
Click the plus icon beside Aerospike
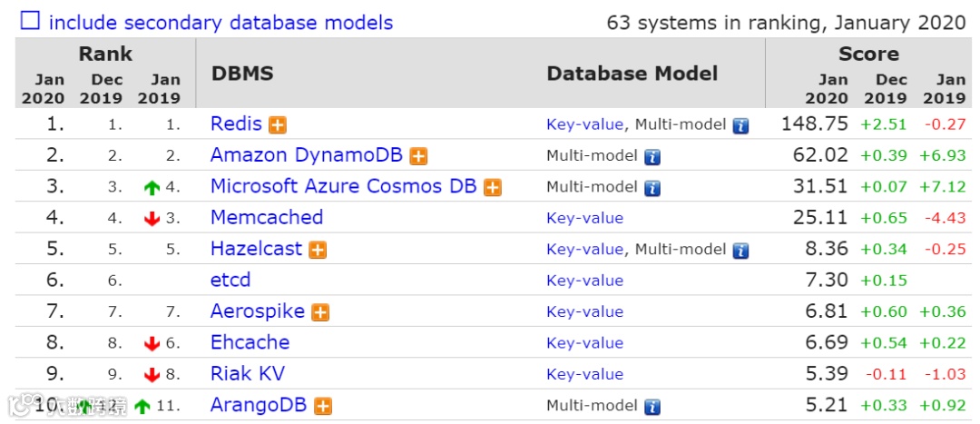click(x=320, y=312)
